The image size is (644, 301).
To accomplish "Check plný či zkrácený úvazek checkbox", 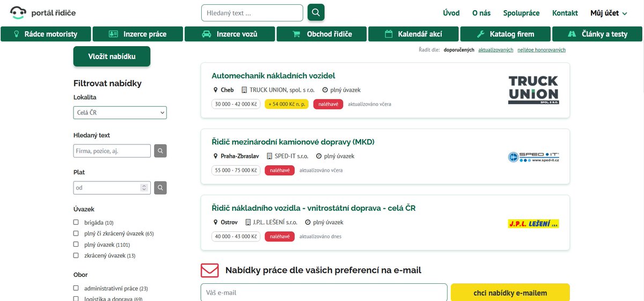I will point(76,233).
